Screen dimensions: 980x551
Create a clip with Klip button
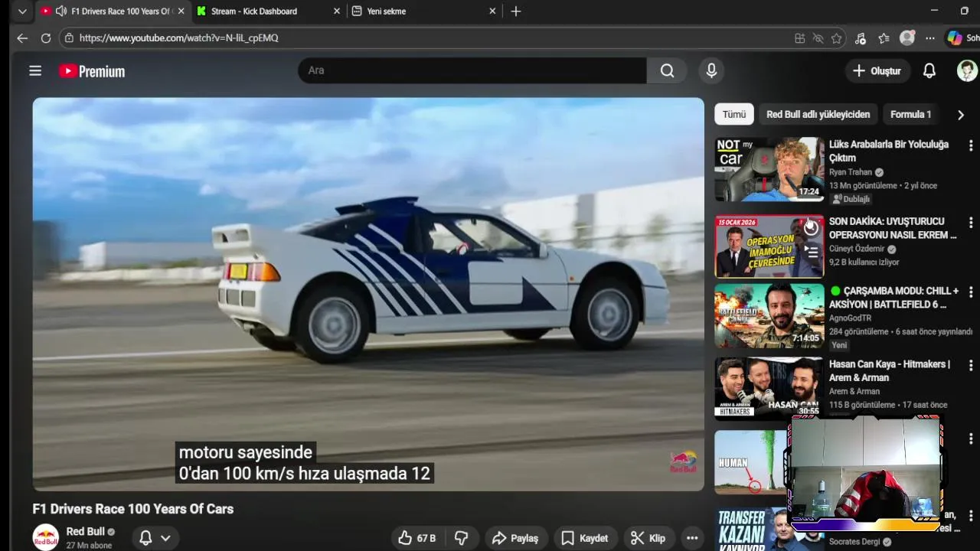648,538
